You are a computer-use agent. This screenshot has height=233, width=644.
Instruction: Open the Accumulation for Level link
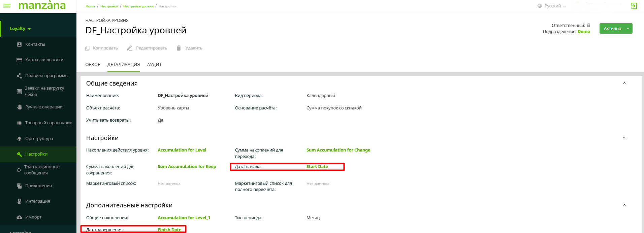pyautogui.click(x=182, y=150)
